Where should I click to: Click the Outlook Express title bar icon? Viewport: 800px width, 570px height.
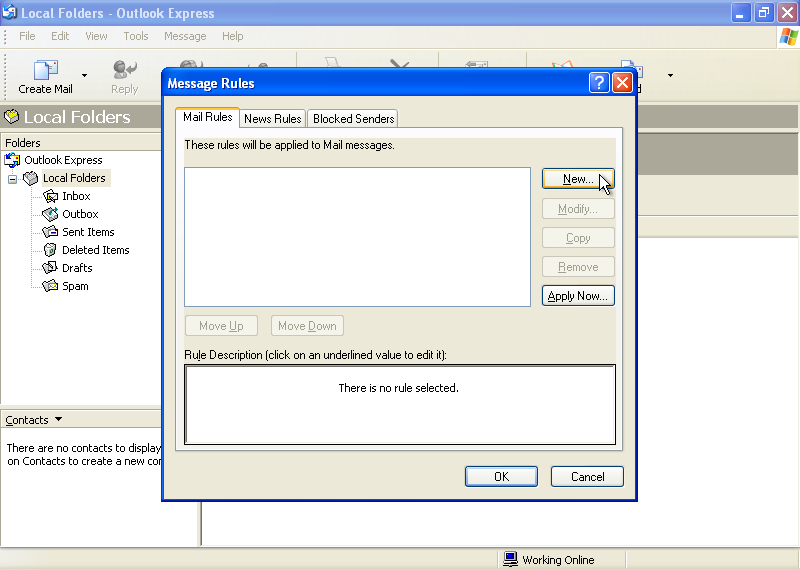coord(9,12)
